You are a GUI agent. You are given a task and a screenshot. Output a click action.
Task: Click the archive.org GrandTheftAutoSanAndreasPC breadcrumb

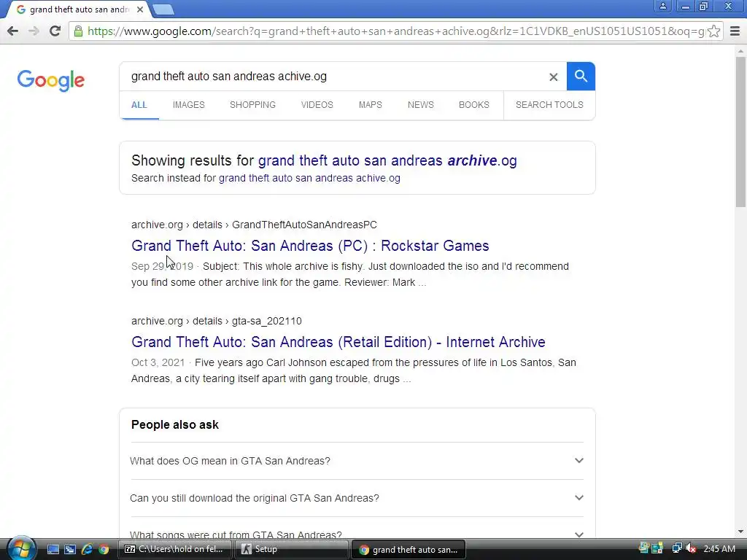coord(254,225)
